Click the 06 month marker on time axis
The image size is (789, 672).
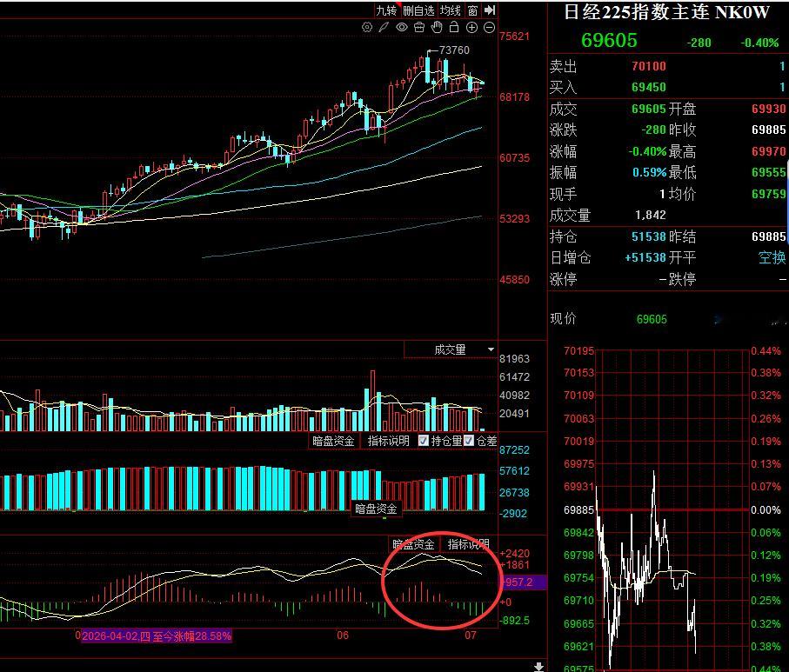[x=343, y=635]
